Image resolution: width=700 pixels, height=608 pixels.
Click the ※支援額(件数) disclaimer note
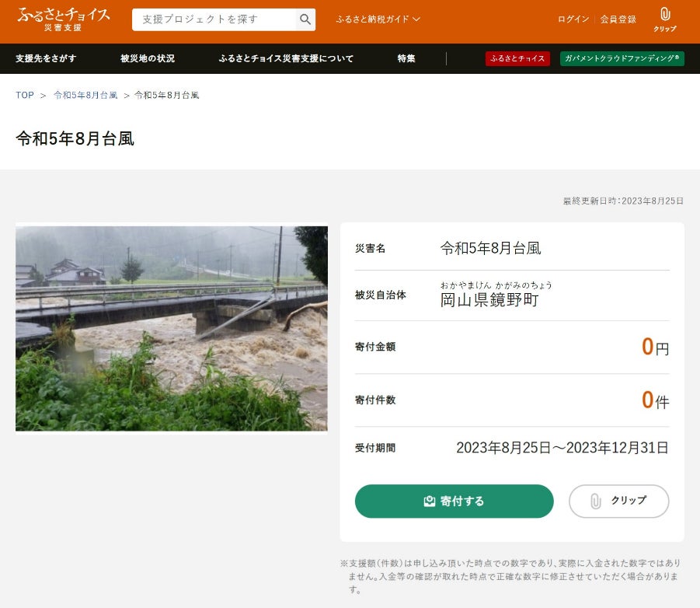tap(510, 576)
